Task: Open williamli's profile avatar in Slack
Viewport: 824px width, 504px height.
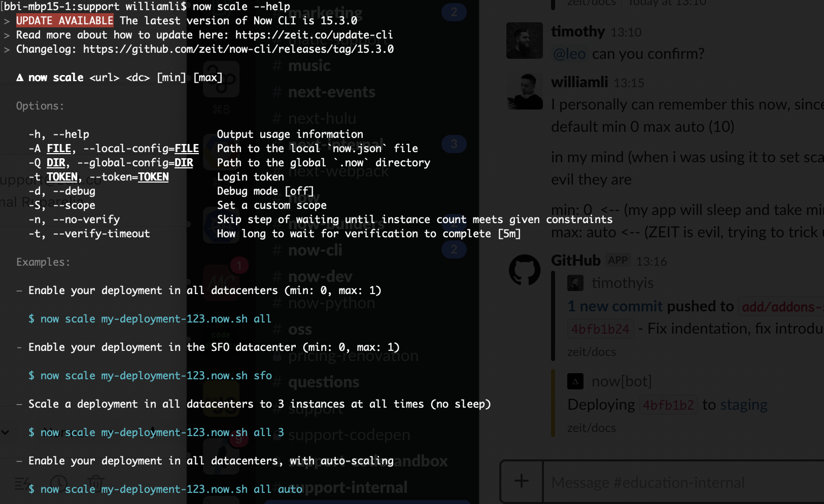Action: tap(525, 91)
